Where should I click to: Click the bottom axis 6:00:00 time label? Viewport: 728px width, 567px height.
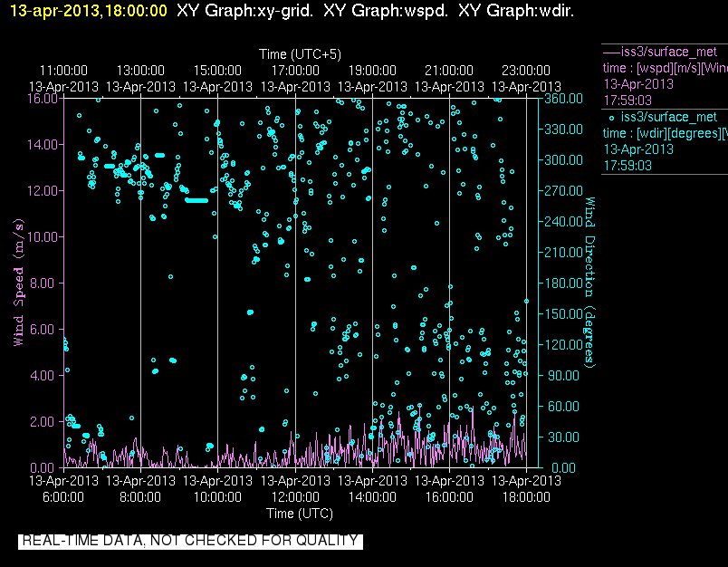pyautogui.click(x=63, y=497)
